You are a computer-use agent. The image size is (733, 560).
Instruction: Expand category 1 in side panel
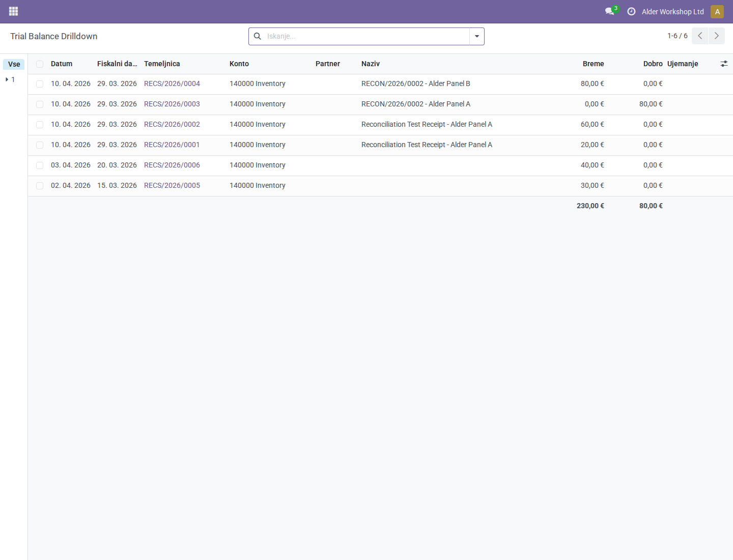point(7,79)
